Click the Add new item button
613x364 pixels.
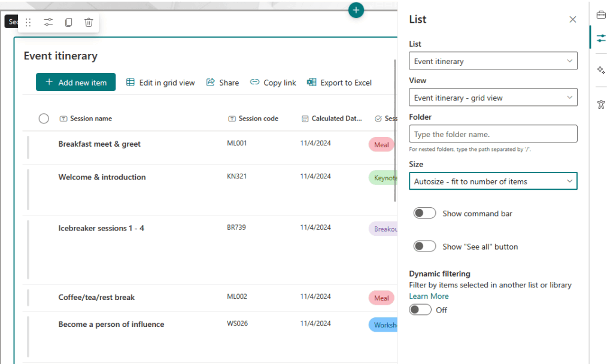[76, 82]
